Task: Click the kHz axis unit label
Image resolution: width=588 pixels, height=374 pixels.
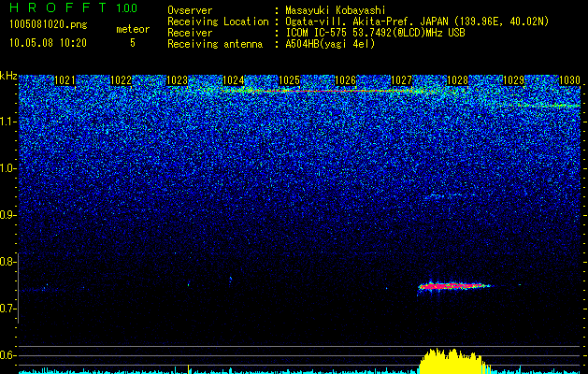Action: pos(8,76)
